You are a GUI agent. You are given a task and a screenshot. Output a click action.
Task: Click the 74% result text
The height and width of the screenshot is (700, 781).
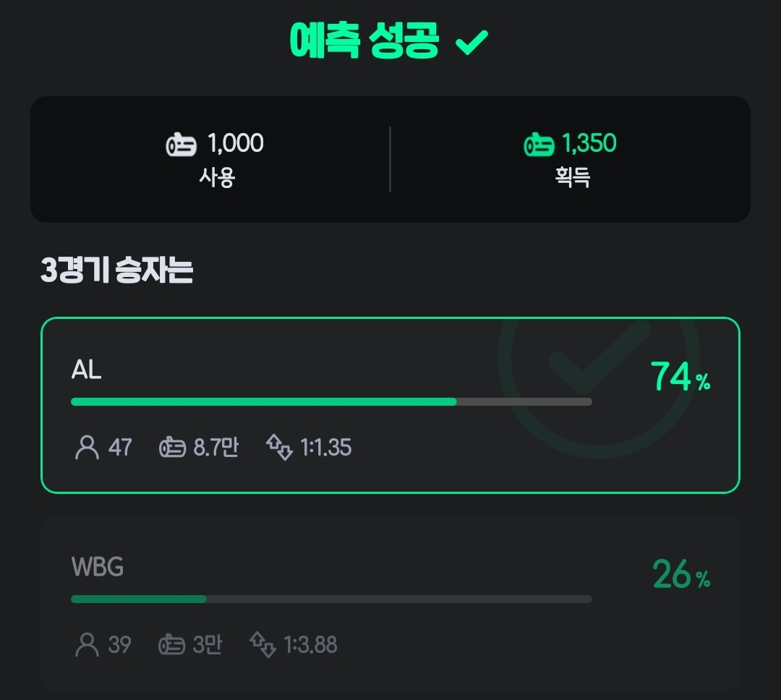pos(680,377)
